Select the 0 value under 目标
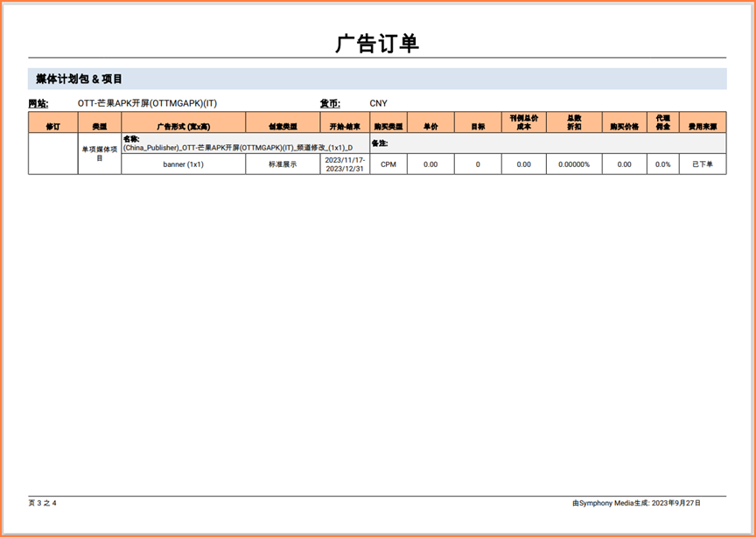Image resolution: width=756 pixels, height=537 pixels. [x=478, y=164]
